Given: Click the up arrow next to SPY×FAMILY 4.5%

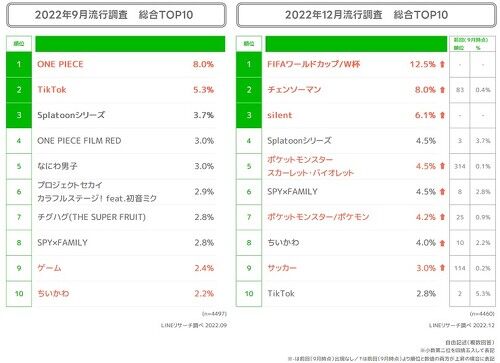Looking at the screenshot, I should (x=442, y=192).
